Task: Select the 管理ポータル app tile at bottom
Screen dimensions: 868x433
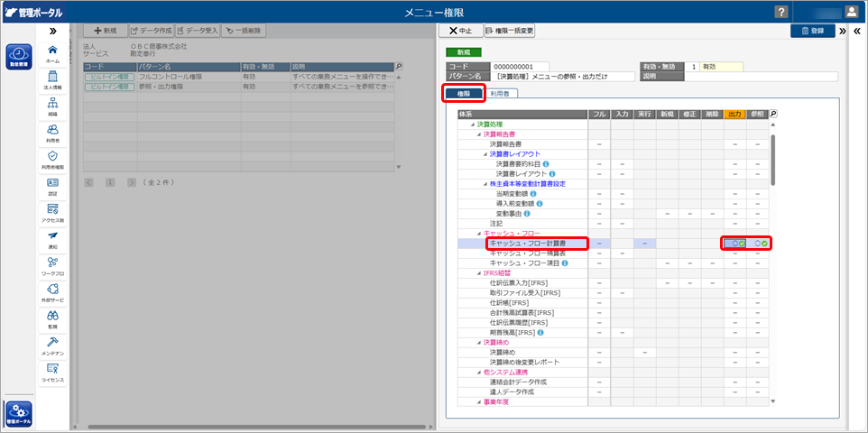Action: click(x=19, y=414)
